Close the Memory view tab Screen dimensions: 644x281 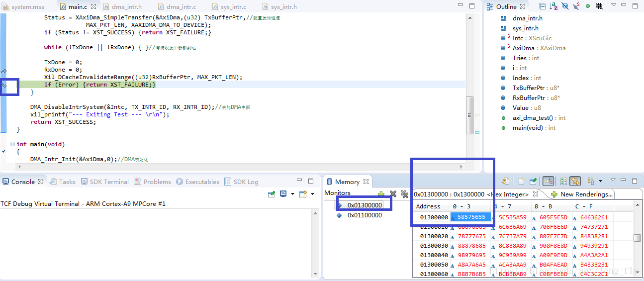(366, 182)
